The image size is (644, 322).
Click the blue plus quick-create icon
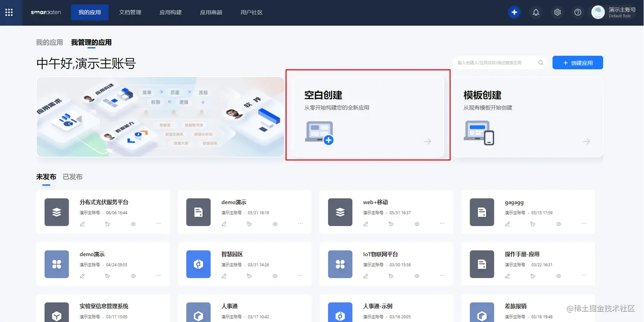click(x=514, y=12)
